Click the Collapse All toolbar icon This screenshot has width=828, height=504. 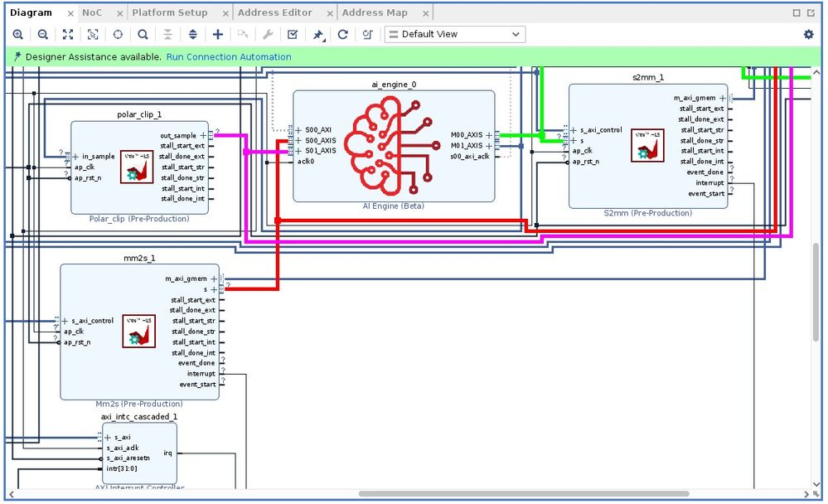(167, 34)
